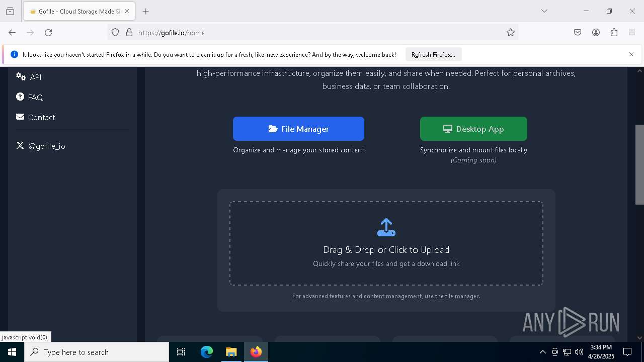Open the volume speaker icon

[579, 352]
